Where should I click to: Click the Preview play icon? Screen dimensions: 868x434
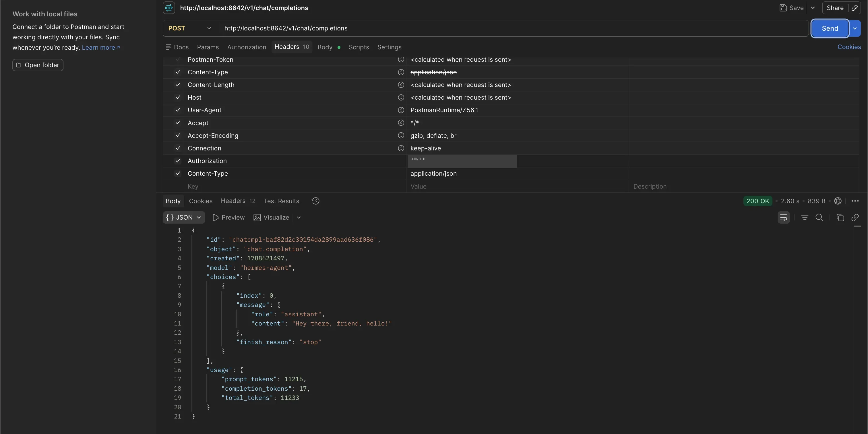coord(216,218)
